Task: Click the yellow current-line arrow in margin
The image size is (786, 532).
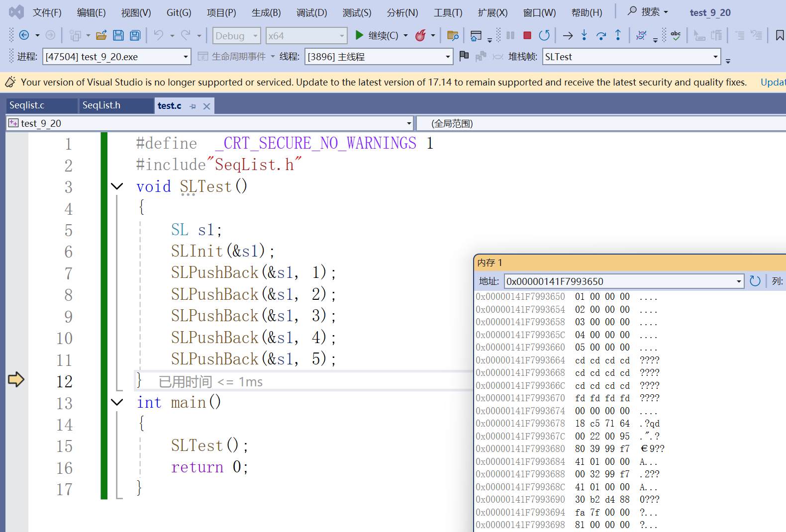Action: click(x=16, y=379)
